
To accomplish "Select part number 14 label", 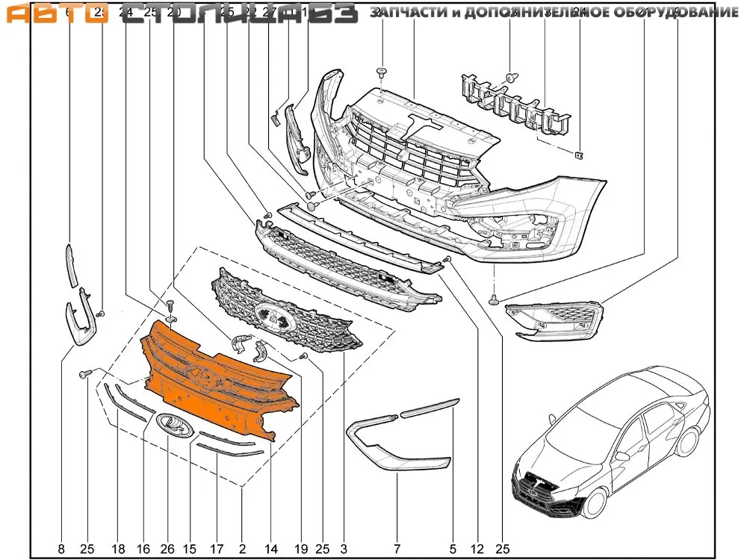I will [271, 550].
